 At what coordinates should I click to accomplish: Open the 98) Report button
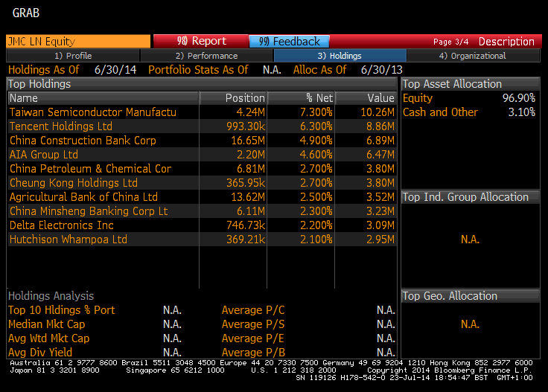tap(201, 41)
